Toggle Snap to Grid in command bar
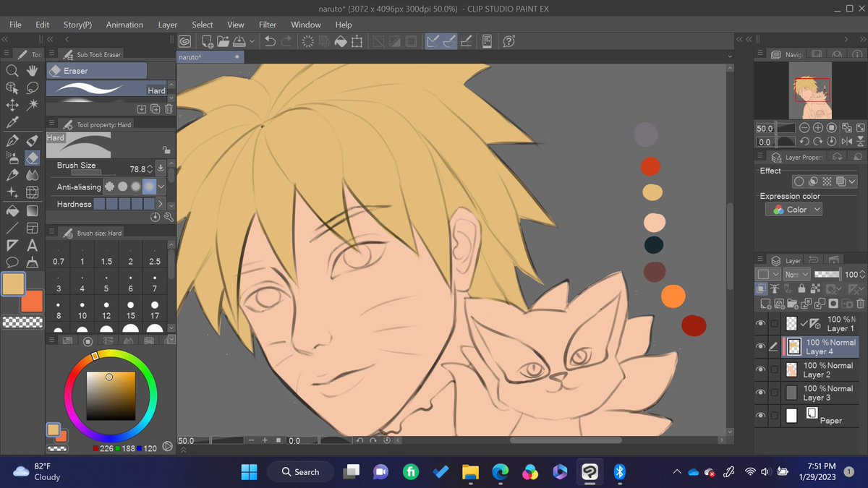This screenshot has height=488, width=868. pos(467,42)
